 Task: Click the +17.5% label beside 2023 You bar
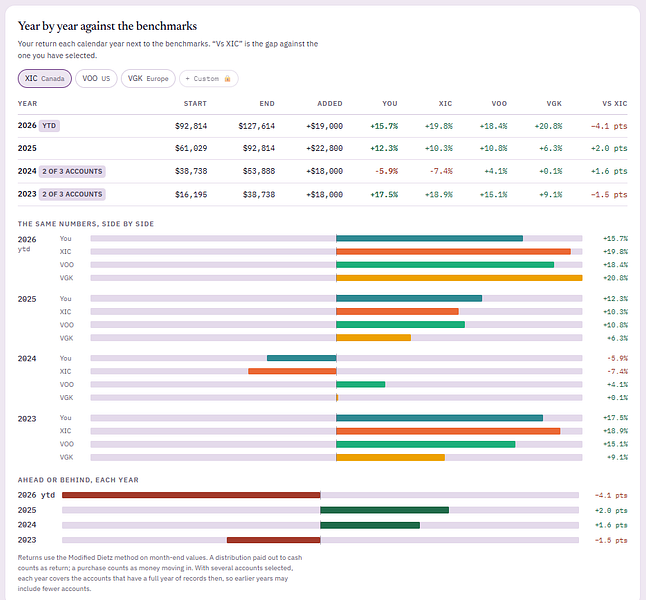(616, 418)
